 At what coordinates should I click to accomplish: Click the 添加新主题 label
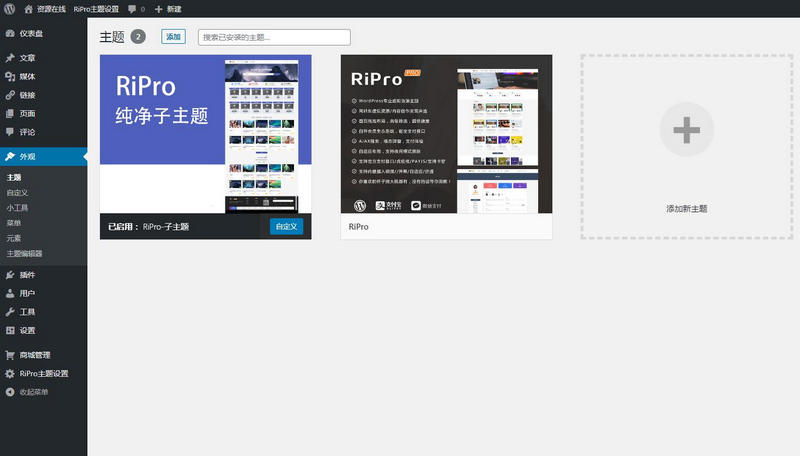click(687, 209)
